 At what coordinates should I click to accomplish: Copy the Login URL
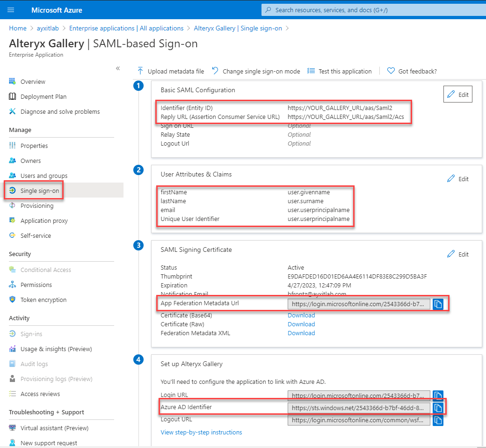click(x=438, y=396)
